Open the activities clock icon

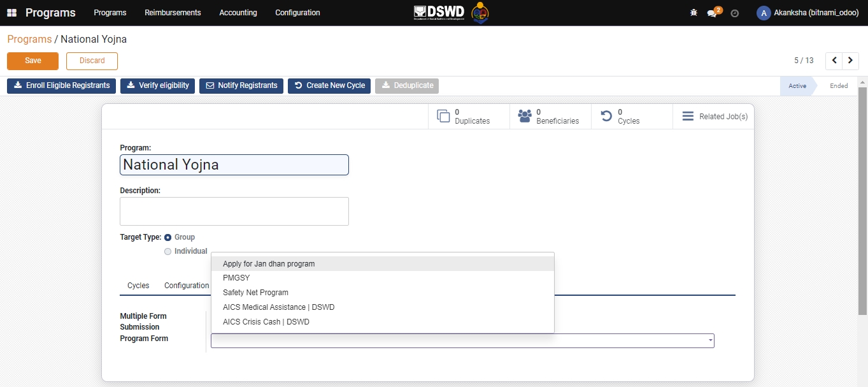tap(734, 13)
